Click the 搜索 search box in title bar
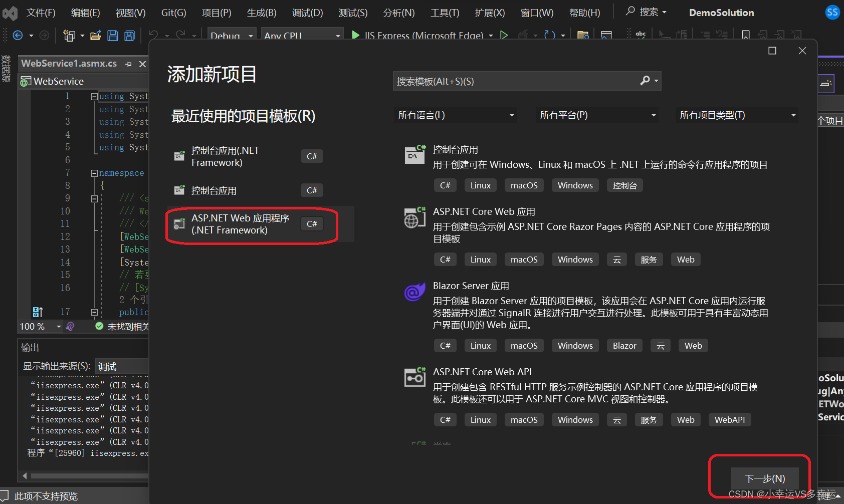Viewport: 844px width, 504px height. [x=647, y=12]
